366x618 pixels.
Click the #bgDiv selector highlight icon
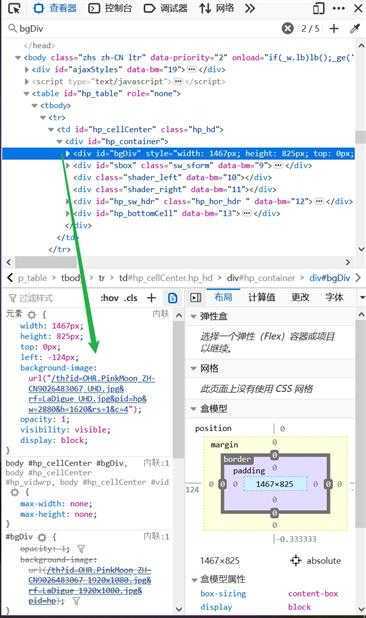click(42, 537)
